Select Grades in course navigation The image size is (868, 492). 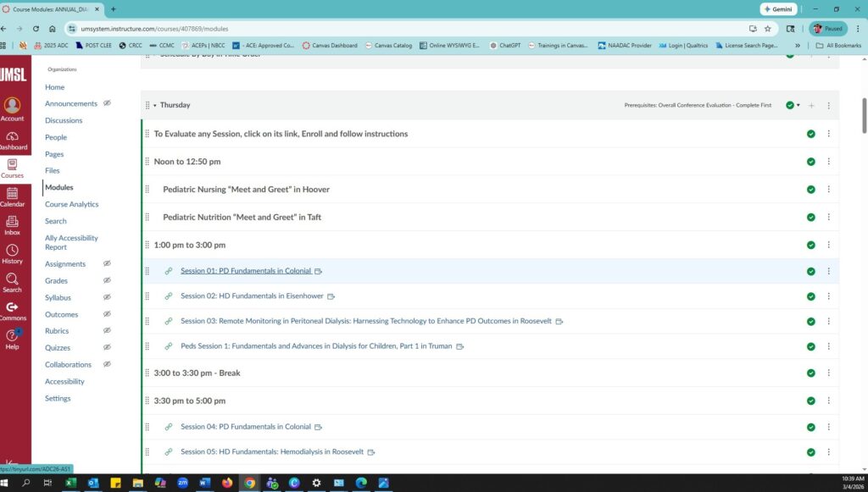pos(56,280)
